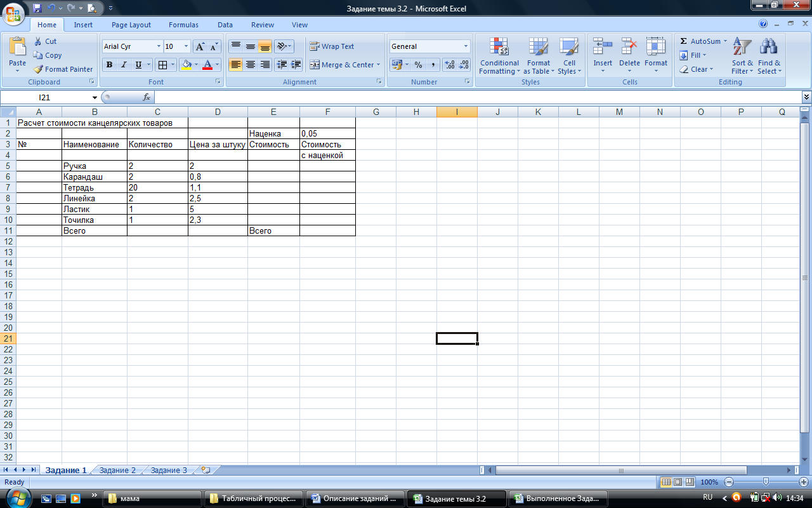Open the fill color dropdown arrow
This screenshot has width=812, height=508.
click(x=196, y=65)
